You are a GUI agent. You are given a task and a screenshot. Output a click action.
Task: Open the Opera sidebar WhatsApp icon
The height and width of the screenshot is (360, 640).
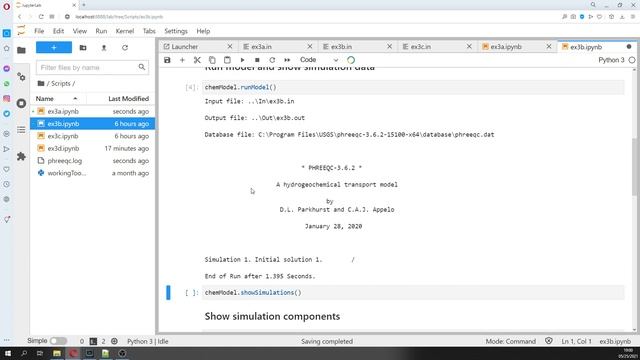[7, 84]
